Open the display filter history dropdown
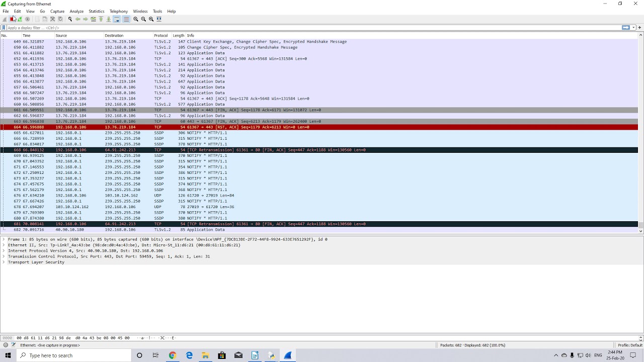 pyautogui.click(x=633, y=28)
